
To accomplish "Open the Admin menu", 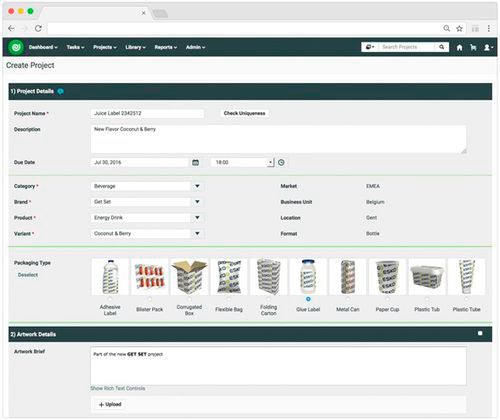I will pos(195,47).
